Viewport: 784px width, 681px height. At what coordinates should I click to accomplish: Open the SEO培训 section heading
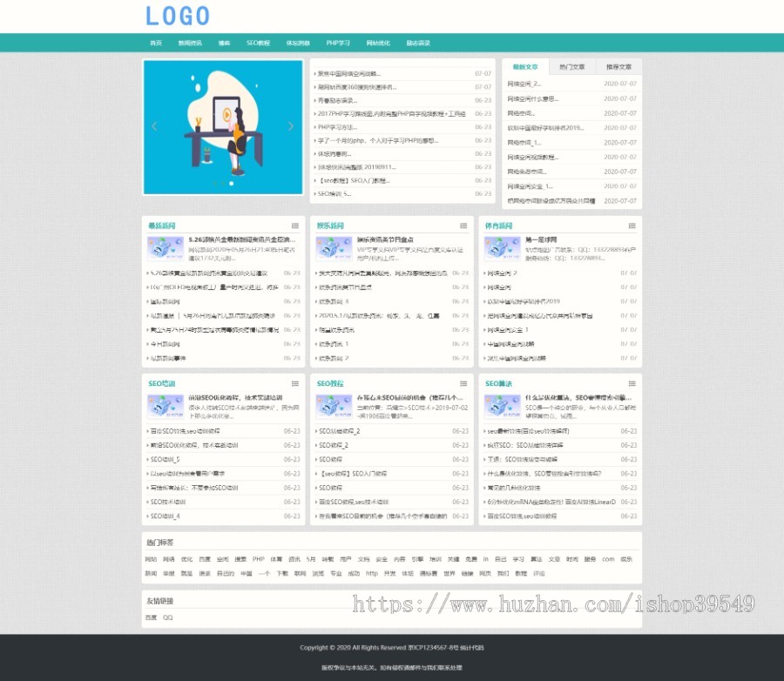161,383
